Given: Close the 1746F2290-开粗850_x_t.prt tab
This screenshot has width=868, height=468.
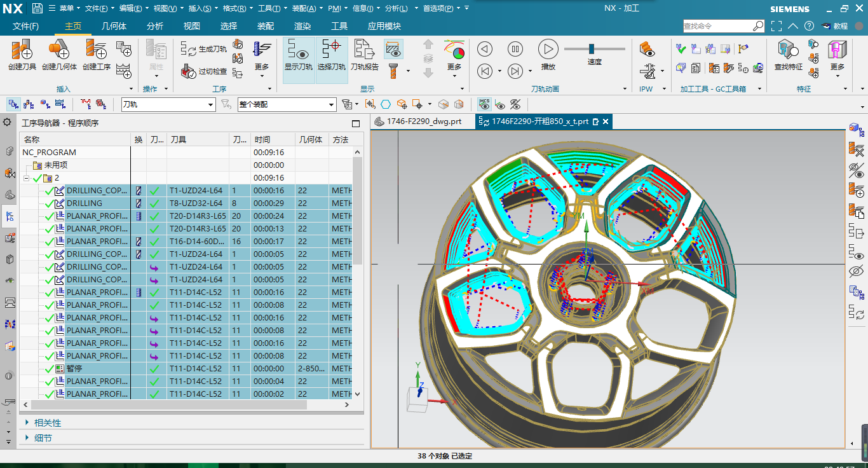Looking at the screenshot, I should click(x=606, y=121).
